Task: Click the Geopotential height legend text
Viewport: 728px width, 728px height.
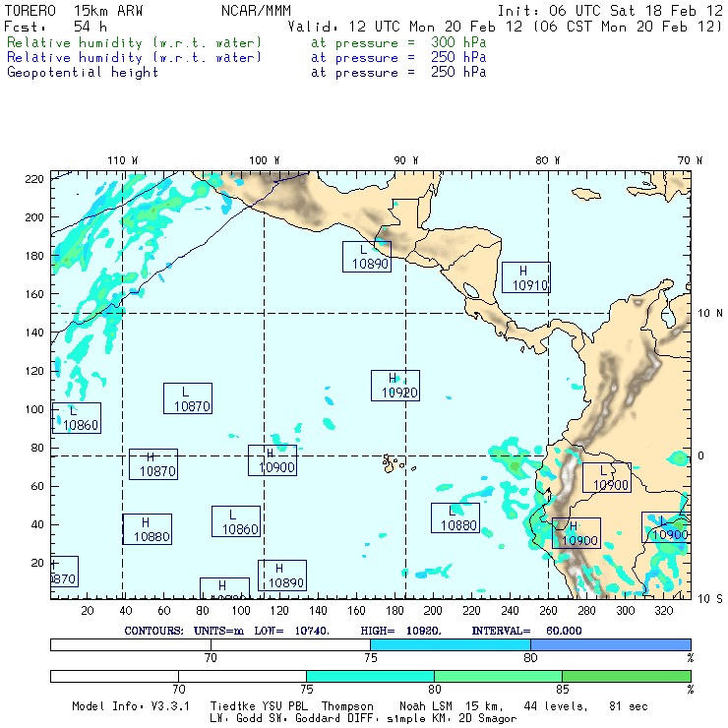Action: [x=83, y=72]
